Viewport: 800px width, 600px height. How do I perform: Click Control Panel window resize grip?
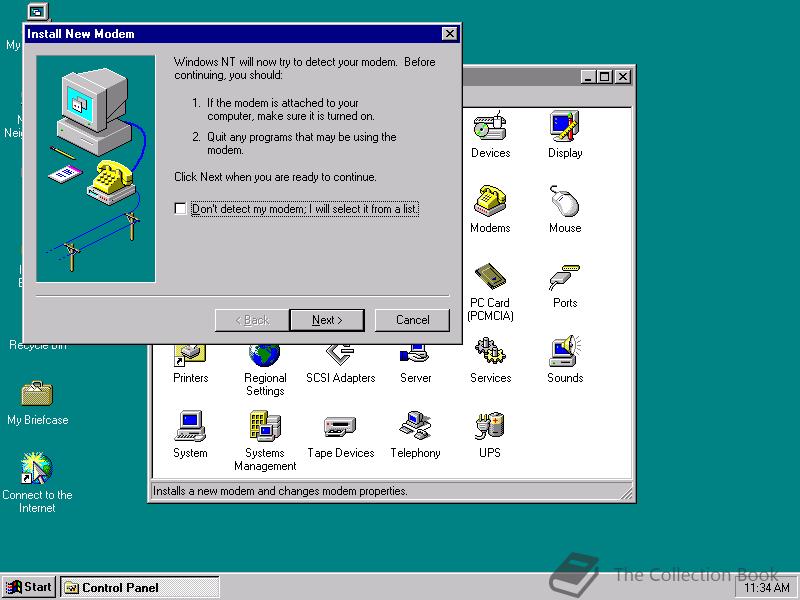(626, 493)
